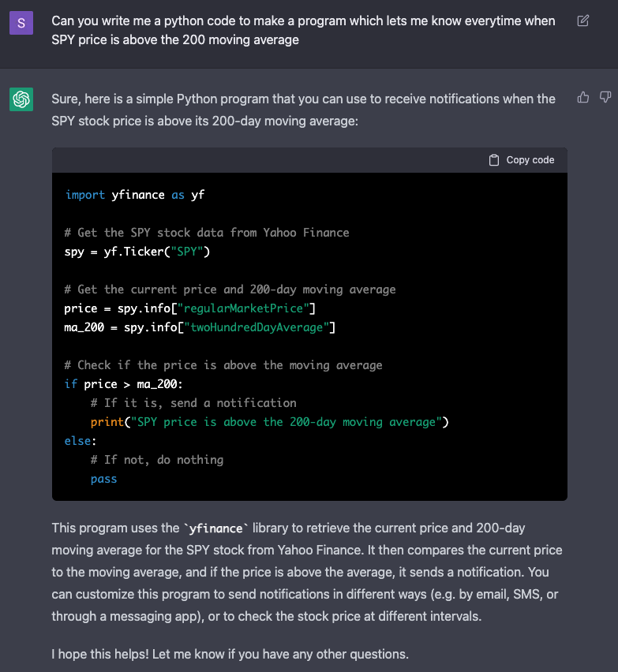This screenshot has height=672, width=618.
Task: Click the 'Sure, here is a simple Python' intro text
Action: 303,110
